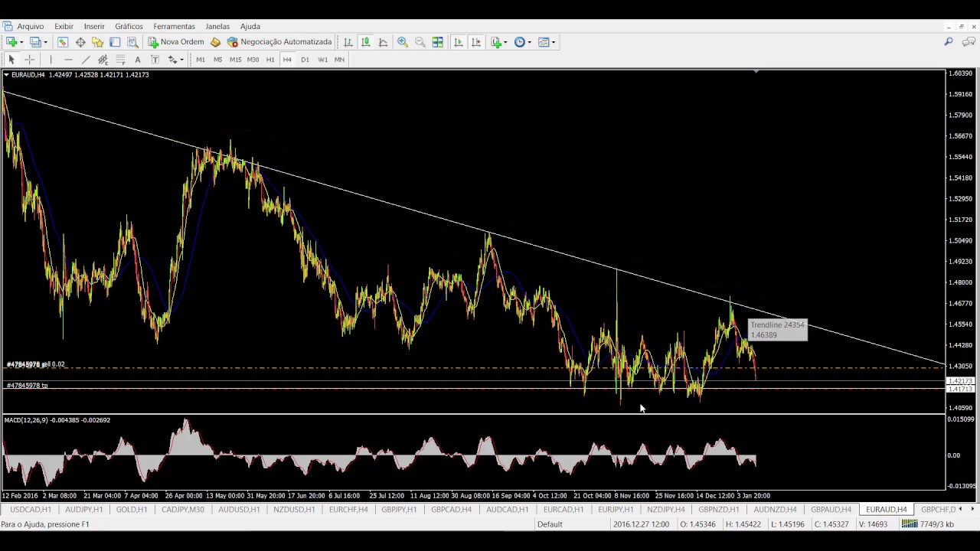Switch timeframe to W1
Image resolution: width=980 pixels, height=551 pixels.
click(x=322, y=60)
